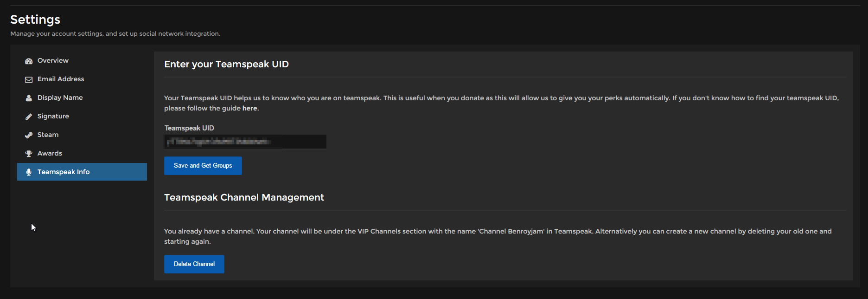Image resolution: width=868 pixels, height=299 pixels.
Task: Click the Teamspeak UID field label
Action: click(189, 128)
